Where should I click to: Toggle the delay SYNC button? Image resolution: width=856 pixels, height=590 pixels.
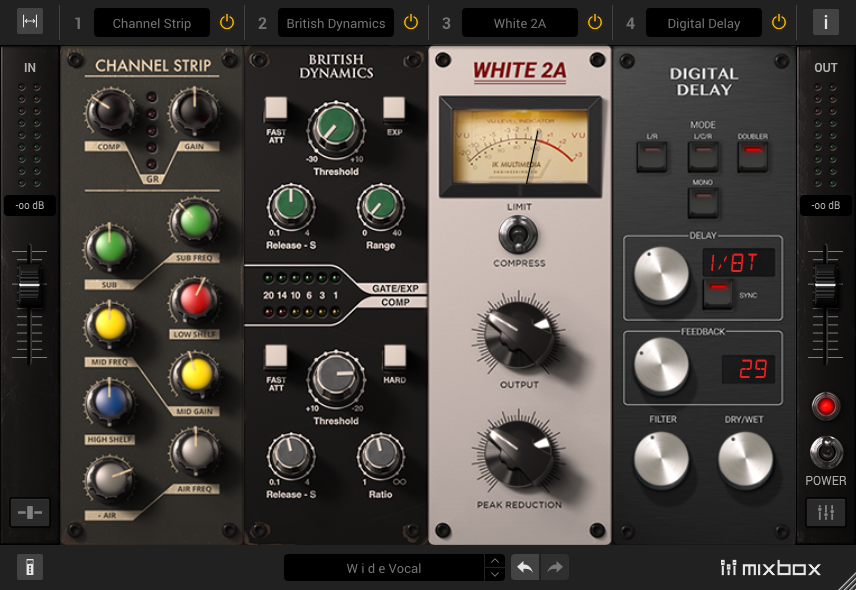[x=718, y=294]
